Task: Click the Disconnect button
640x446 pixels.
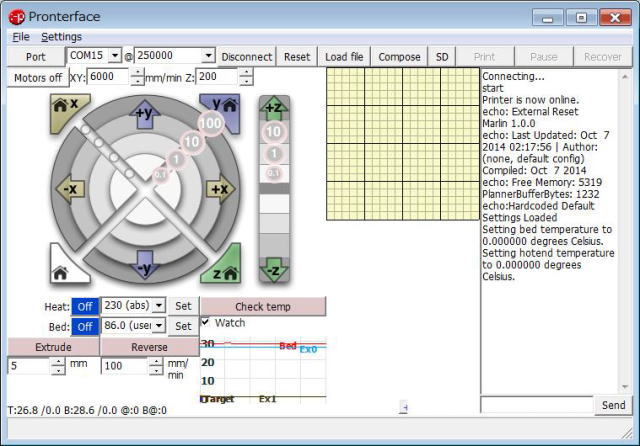Action: click(x=247, y=57)
